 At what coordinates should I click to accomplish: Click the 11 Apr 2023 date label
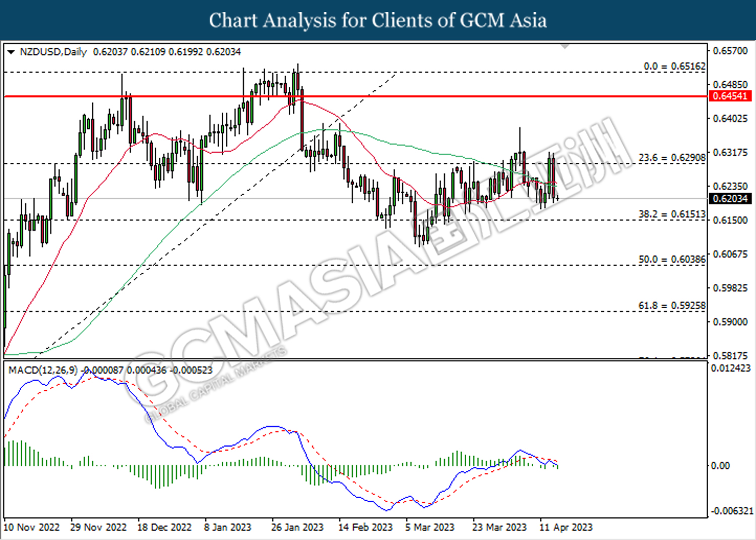click(x=566, y=527)
